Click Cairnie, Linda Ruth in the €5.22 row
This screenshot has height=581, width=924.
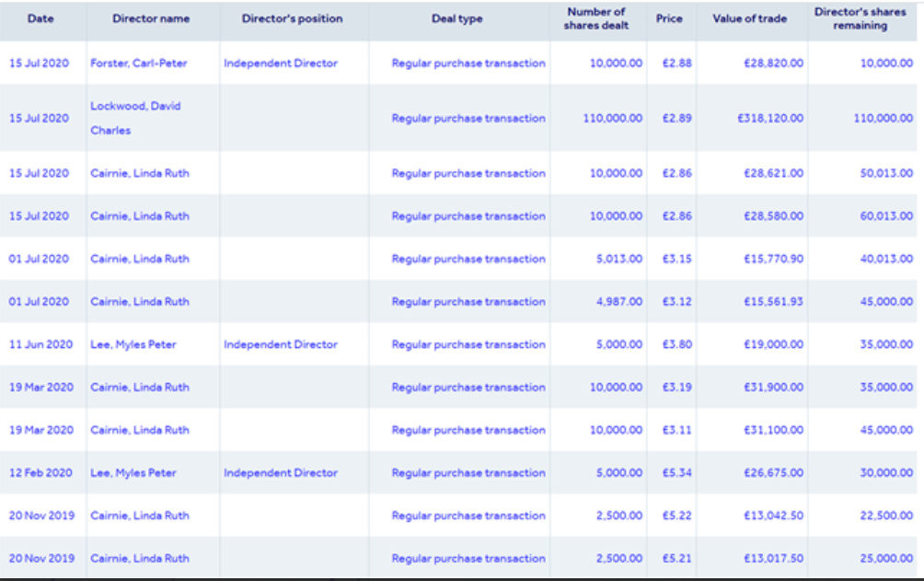(x=139, y=516)
